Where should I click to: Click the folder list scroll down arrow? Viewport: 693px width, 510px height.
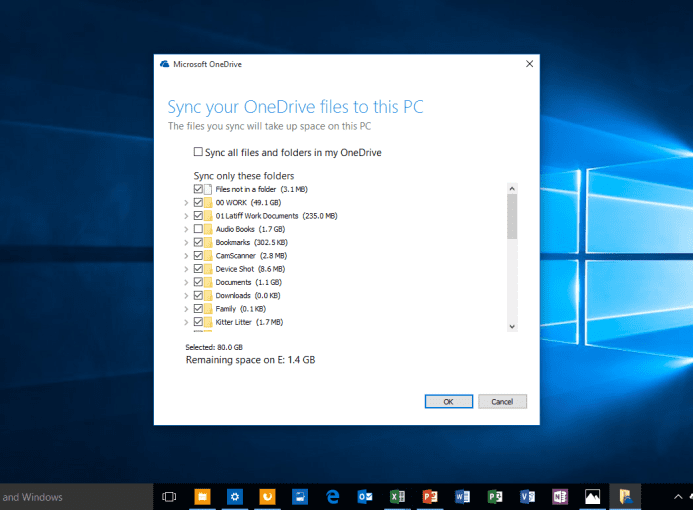[x=512, y=326]
